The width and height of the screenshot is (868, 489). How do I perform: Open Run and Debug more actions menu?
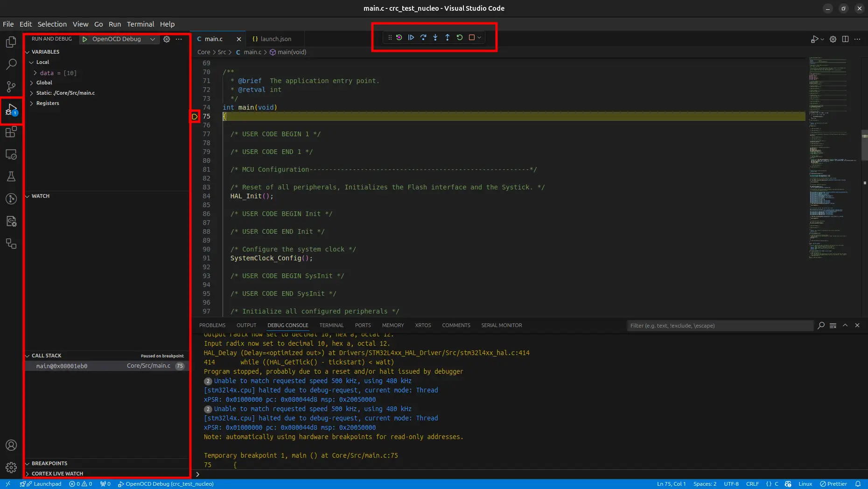pos(179,39)
